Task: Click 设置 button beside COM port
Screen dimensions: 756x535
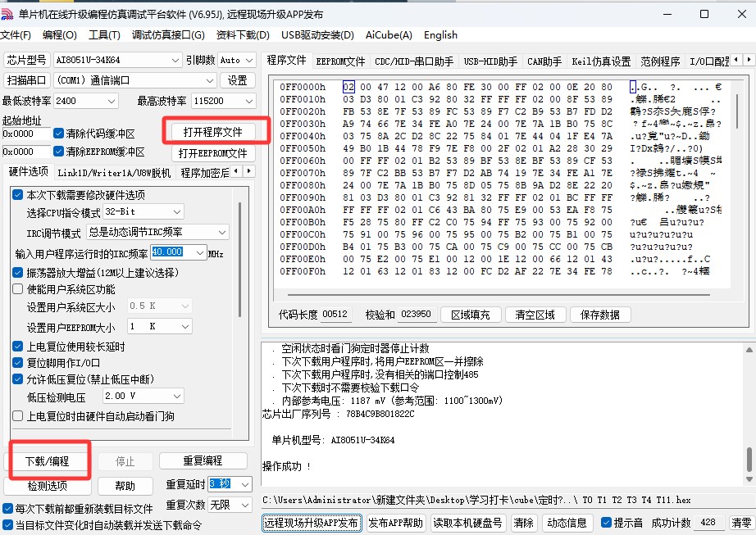Action: (237, 80)
